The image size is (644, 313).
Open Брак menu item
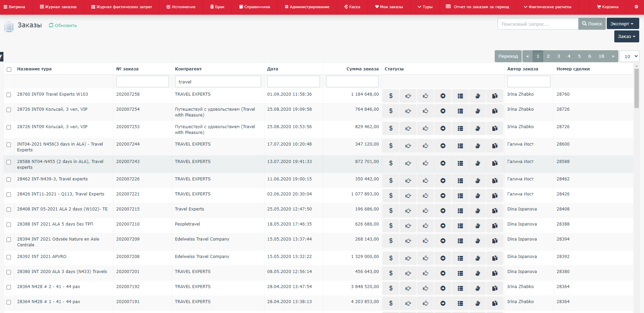point(217,7)
